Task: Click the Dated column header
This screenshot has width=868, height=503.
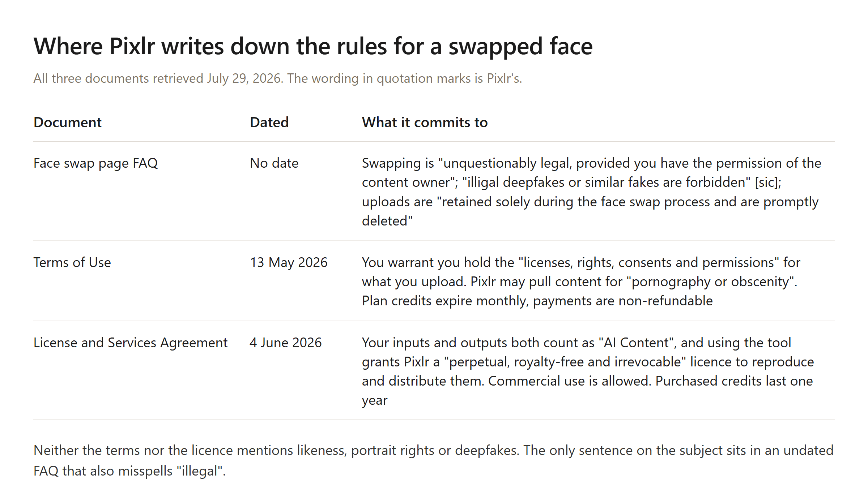Action: pyautogui.click(x=269, y=122)
